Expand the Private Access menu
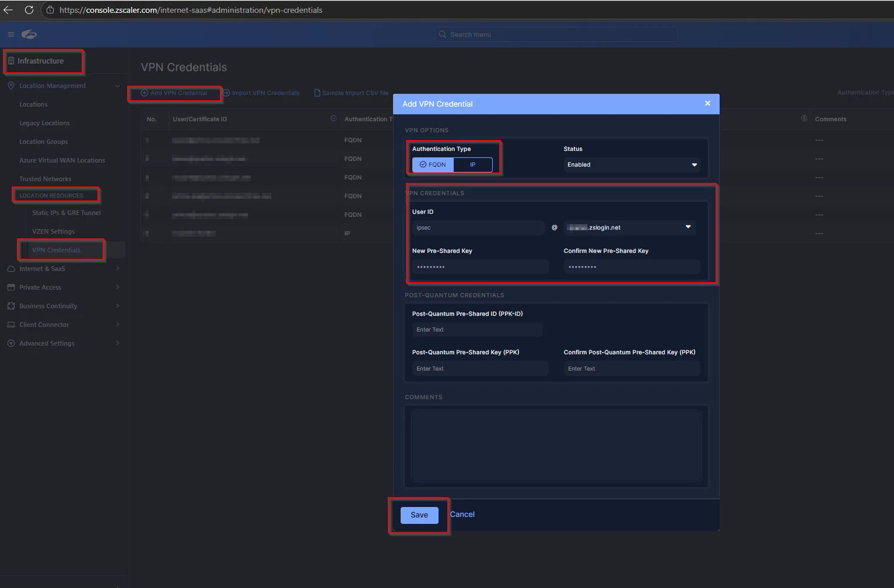The height and width of the screenshot is (588, 894). point(117,287)
